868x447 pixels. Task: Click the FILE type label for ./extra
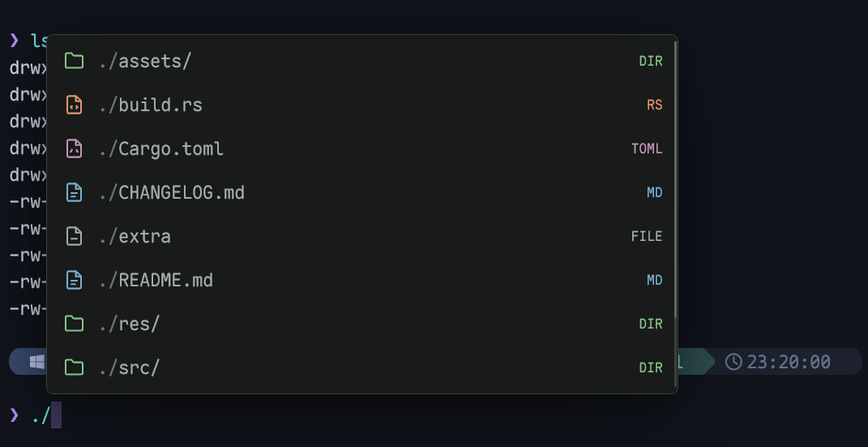647,236
